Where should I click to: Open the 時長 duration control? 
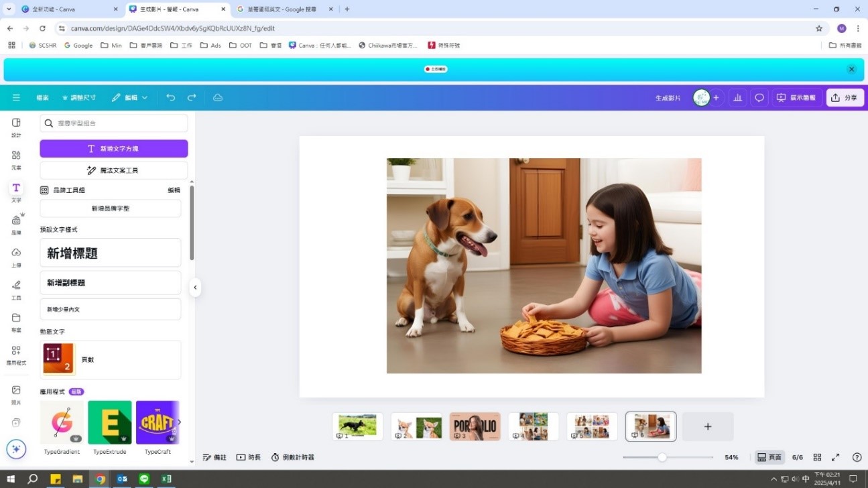(248, 457)
